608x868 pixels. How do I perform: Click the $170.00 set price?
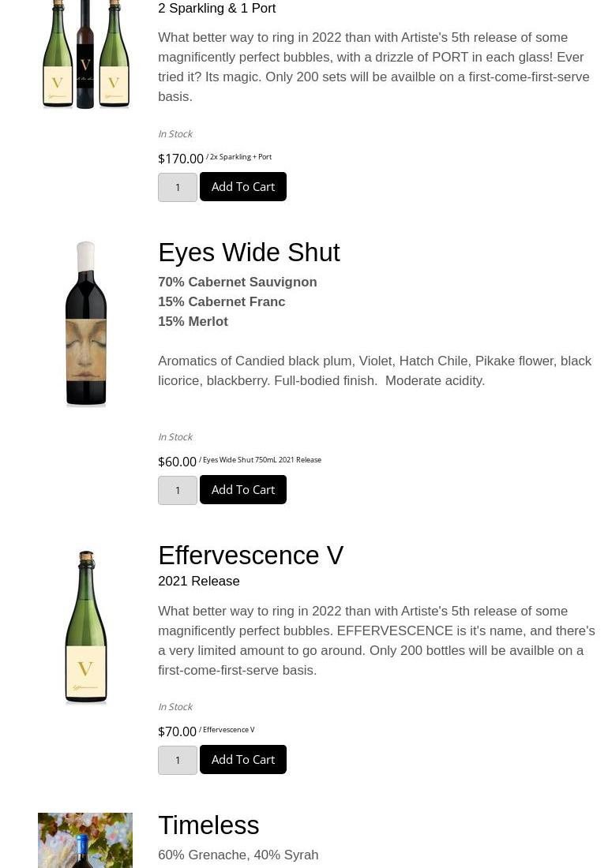[x=180, y=159]
